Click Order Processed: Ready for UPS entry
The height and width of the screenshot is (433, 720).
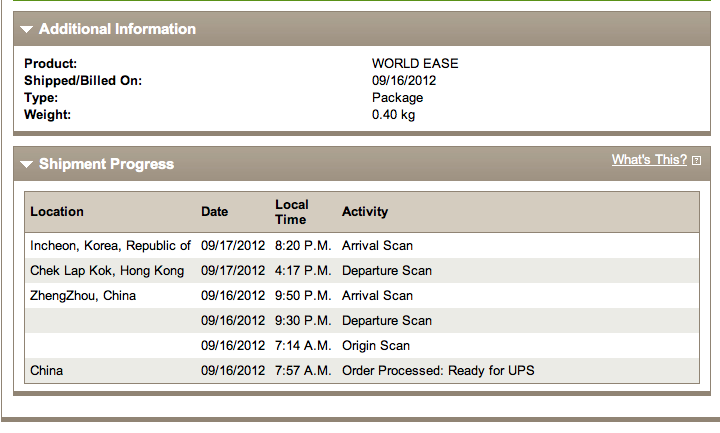[x=438, y=371]
